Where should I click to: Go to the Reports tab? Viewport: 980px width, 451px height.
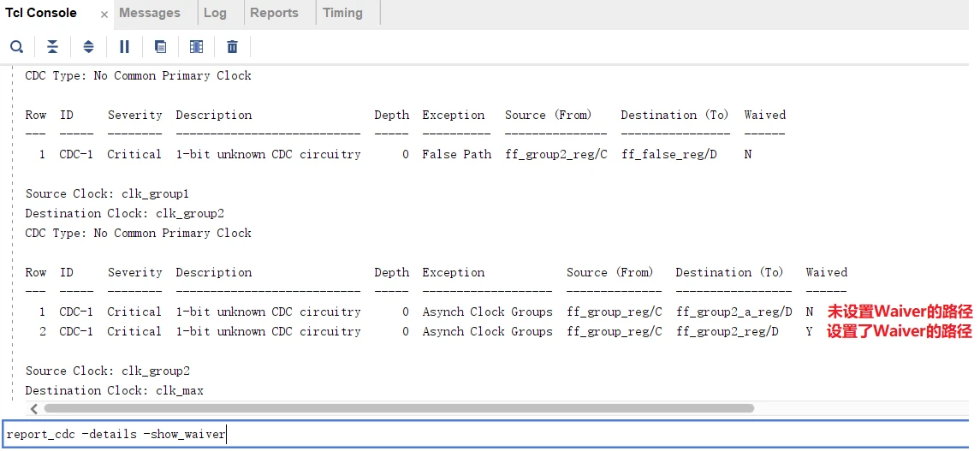[x=274, y=13]
